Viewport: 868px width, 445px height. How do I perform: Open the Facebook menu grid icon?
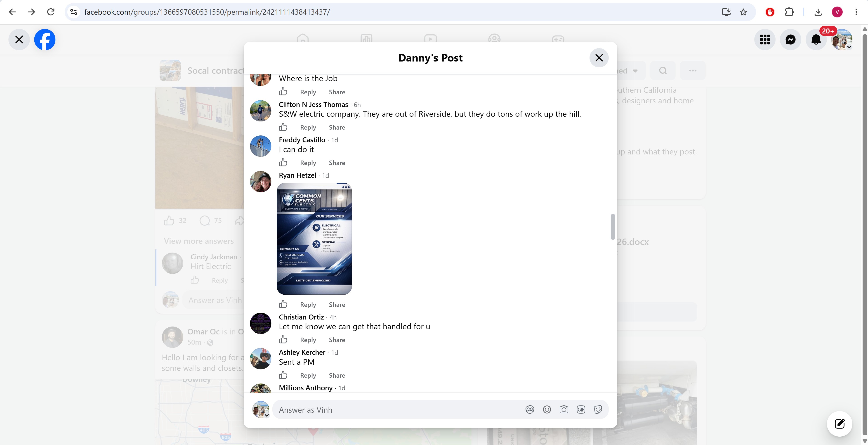pyautogui.click(x=765, y=39)
